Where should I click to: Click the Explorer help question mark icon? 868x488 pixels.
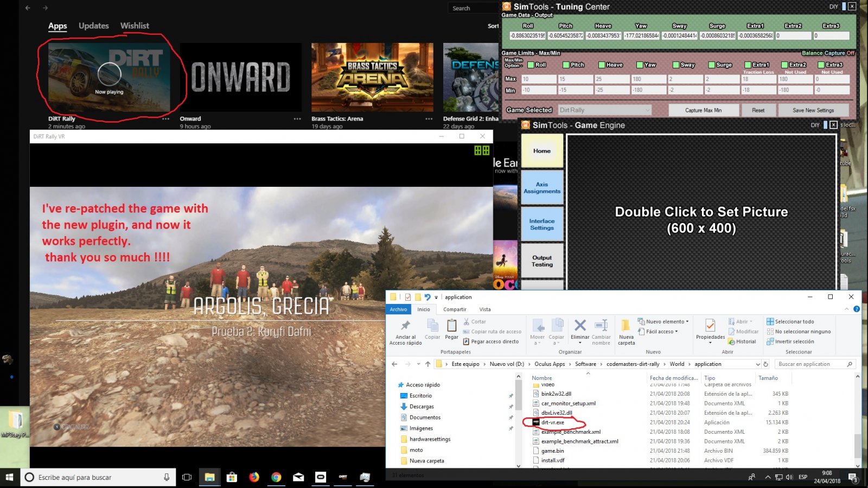(x=857, y=309)
